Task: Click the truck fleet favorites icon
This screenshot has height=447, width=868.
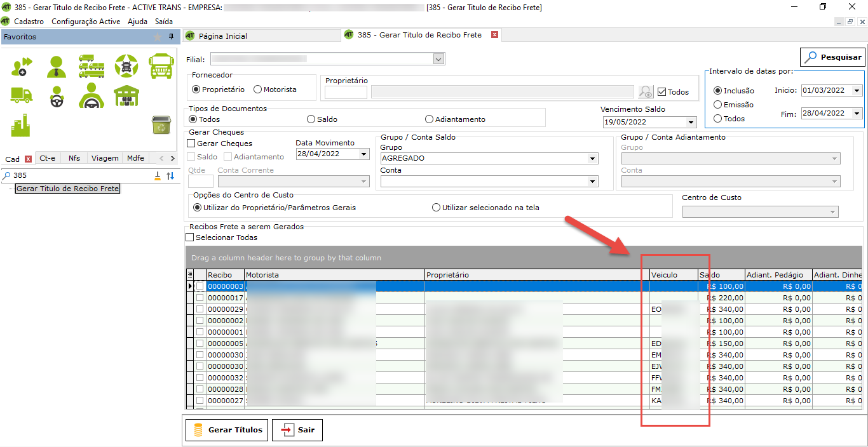Action: (92, 66)
